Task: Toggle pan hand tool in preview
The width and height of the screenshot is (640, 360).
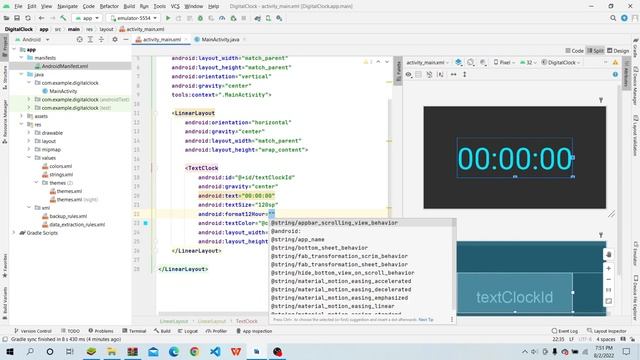Action: 608,254
